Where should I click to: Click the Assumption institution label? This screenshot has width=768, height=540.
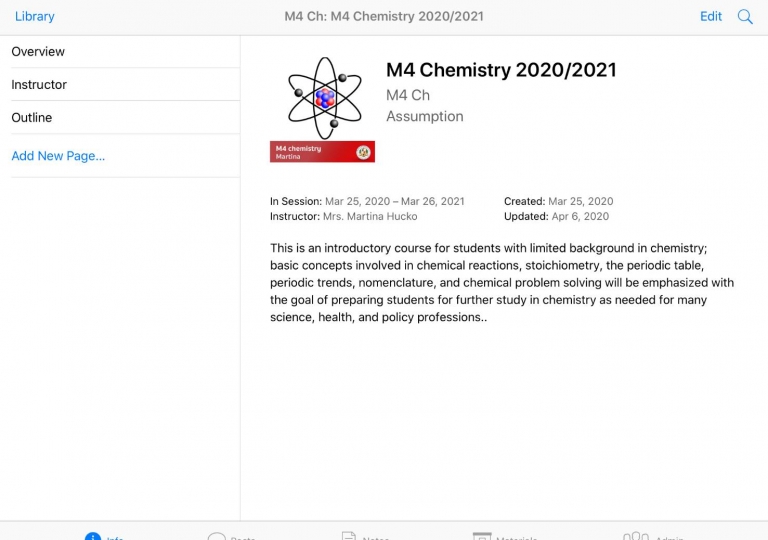pyautogui.click(x=425, y=116)
